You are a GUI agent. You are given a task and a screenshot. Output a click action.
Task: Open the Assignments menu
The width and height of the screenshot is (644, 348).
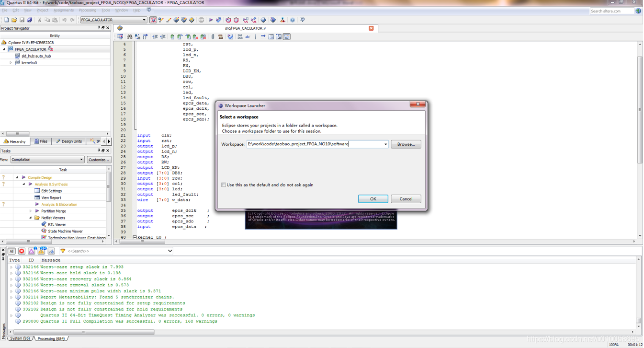pyautogui.click(x=64, y=10)
